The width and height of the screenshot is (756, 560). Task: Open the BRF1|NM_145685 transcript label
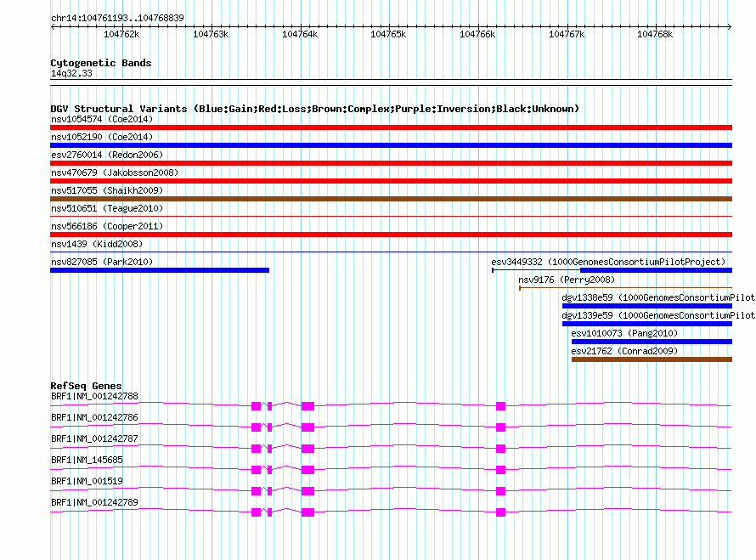click(x=87, y=460)
